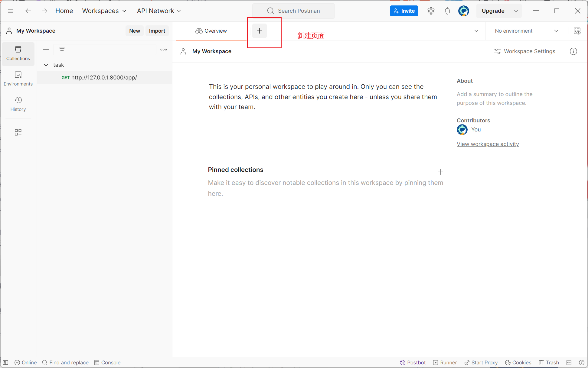The width and height of the screenshot is (588, 368).
Task: Open Collections in the sidebar
Action: (x=18, y=53)
